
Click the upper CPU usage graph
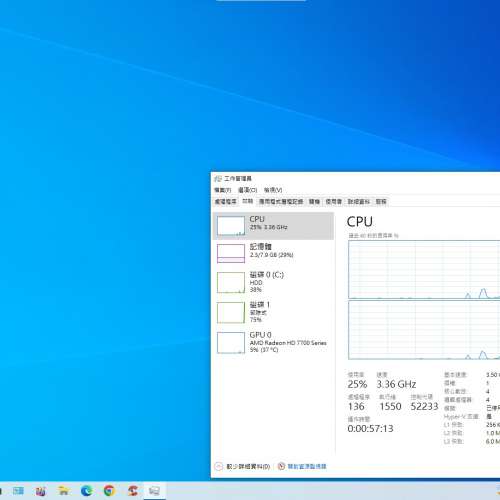pos(424,269)
